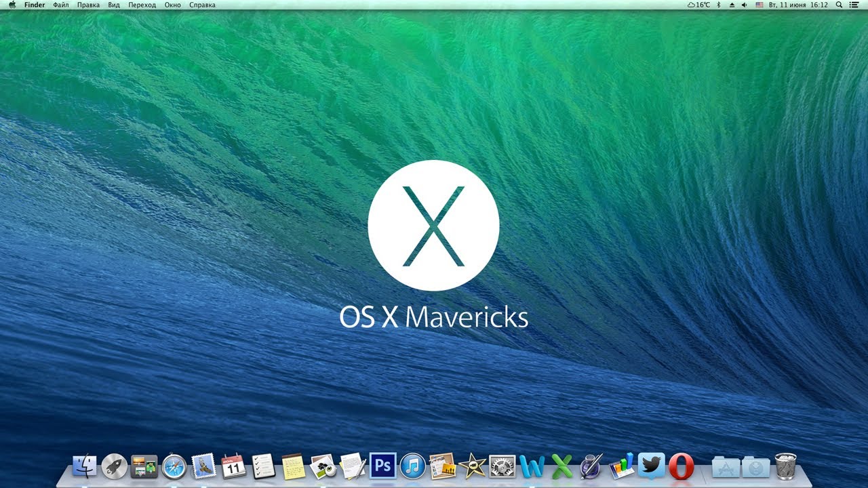Open the yellow Notes app
The width and height of the screenshot is (868, 488).
[x=293, y=466]
